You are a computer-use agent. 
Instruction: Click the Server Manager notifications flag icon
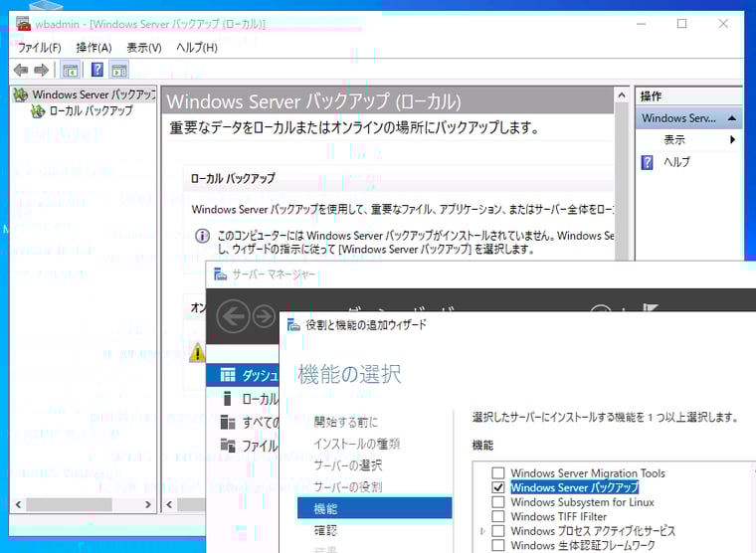pyautogui.click(x=651, y=309)
